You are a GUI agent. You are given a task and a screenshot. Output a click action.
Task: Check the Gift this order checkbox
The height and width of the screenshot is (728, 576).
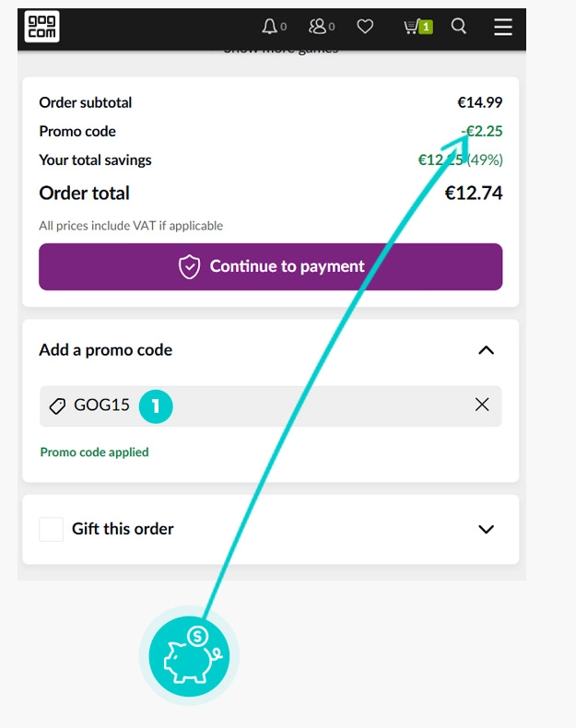click(x=52, y=529)
